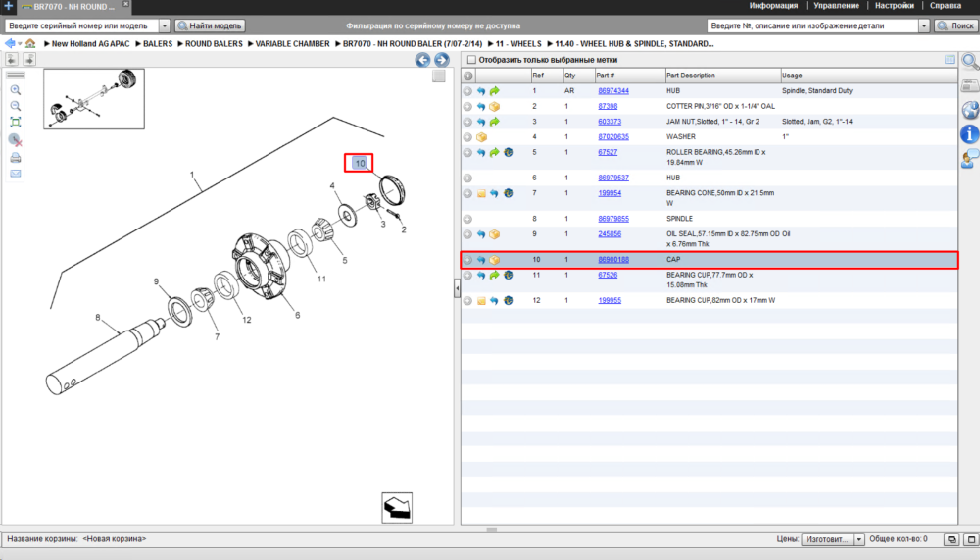Open the Управление menu
Screen dimensions: 980x560
836,6
